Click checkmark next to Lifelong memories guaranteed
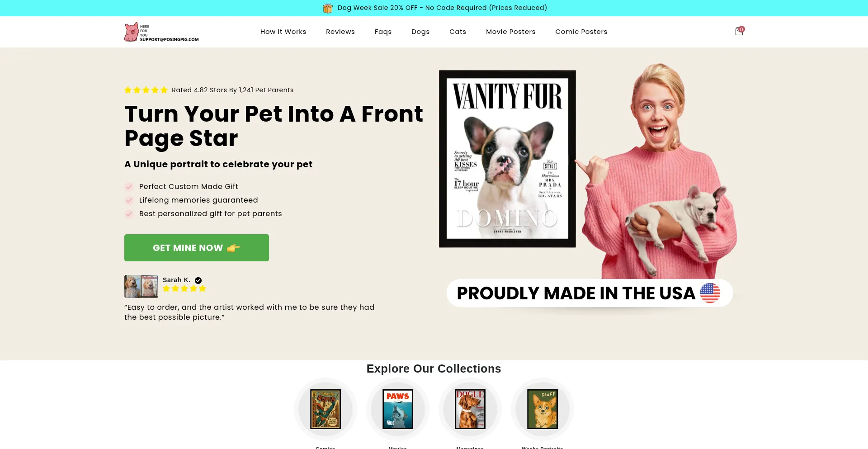868x449 pixels. [x=129, y=200]
